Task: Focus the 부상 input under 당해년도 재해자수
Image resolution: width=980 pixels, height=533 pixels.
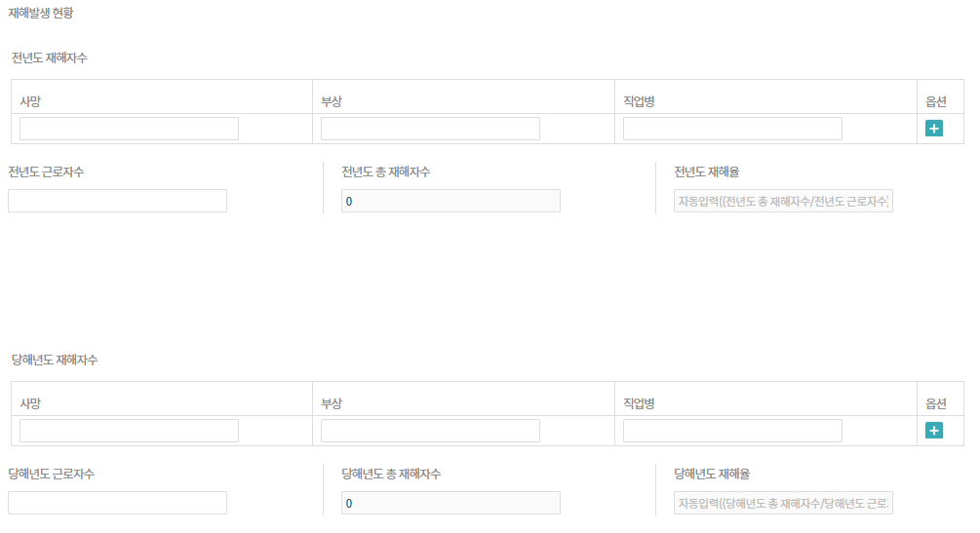Action: (x=430, y=431)
